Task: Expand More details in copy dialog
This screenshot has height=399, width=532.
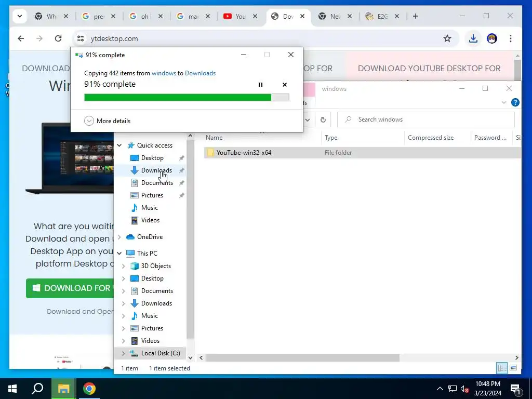Action: click(107, 121)
